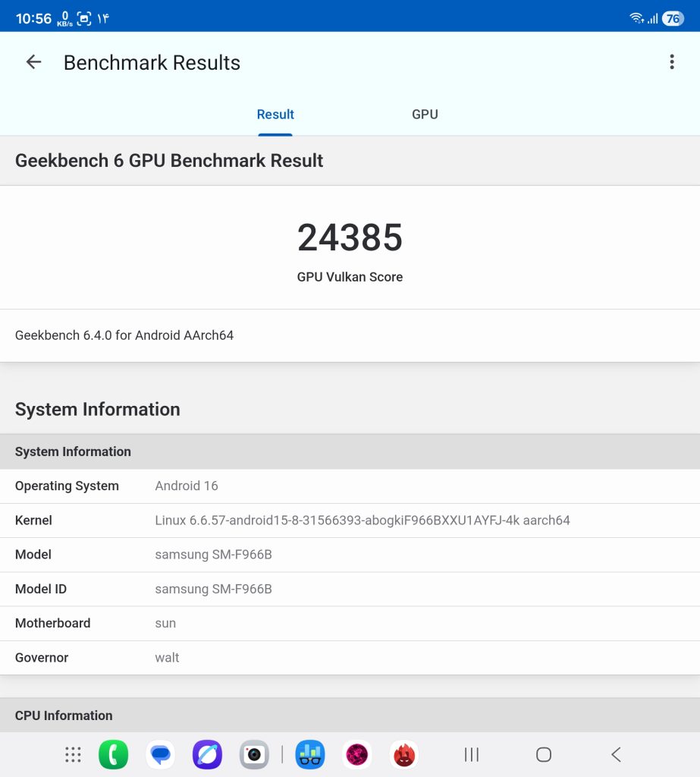Tap the 'Model ID' row label
This screenshot has height=777, width=700.
click(41, 589)
